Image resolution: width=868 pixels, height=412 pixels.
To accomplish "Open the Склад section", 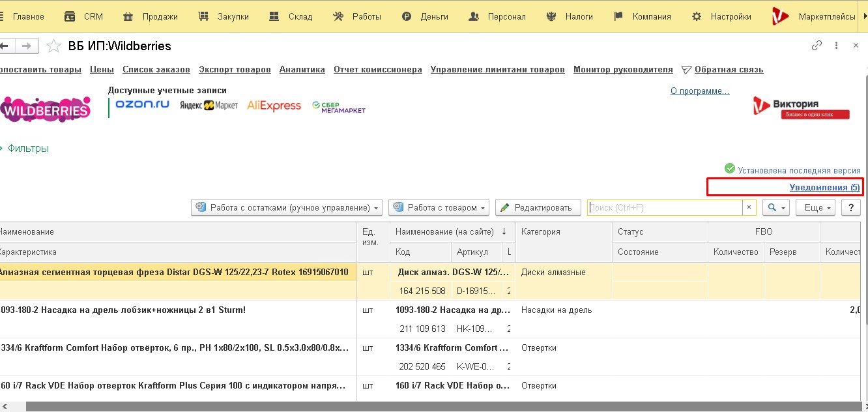I will [291, 16].
